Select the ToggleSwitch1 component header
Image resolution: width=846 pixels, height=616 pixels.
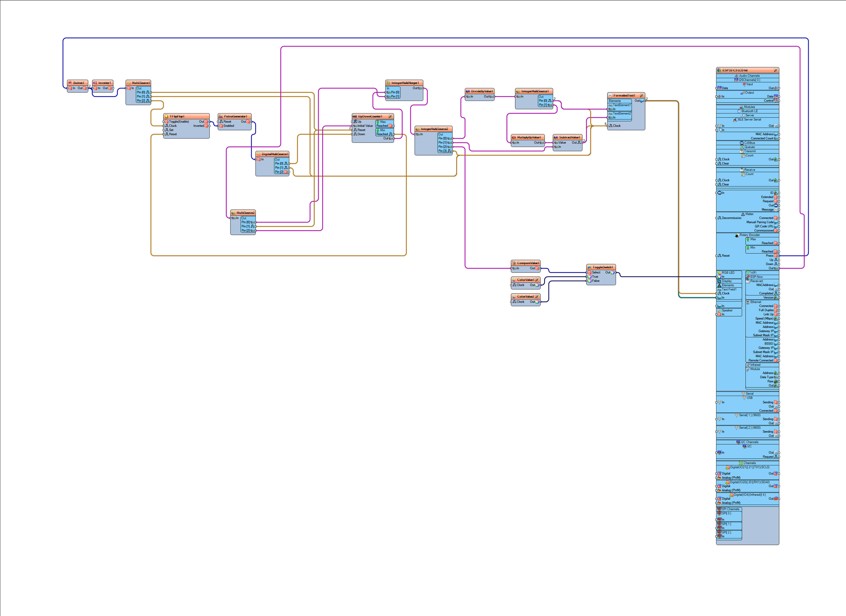[601, 267]
